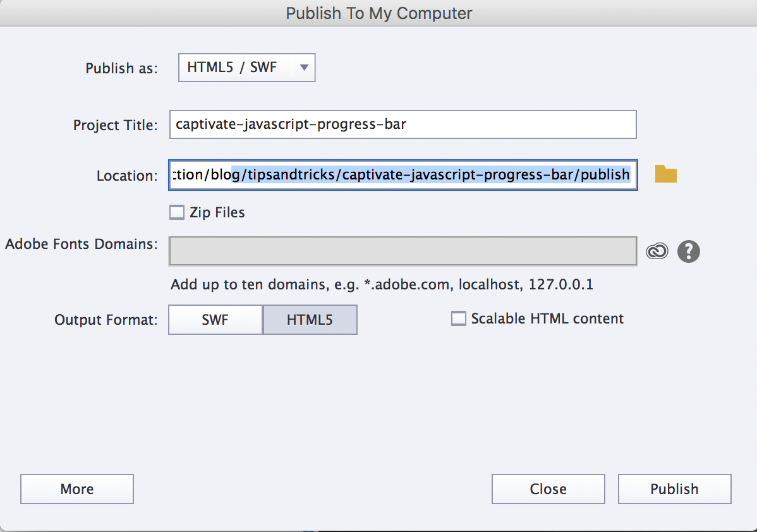Browse for location with folder icon
Image resolution: width=757 pixels, height=532 pixels.
coord(666,174)
